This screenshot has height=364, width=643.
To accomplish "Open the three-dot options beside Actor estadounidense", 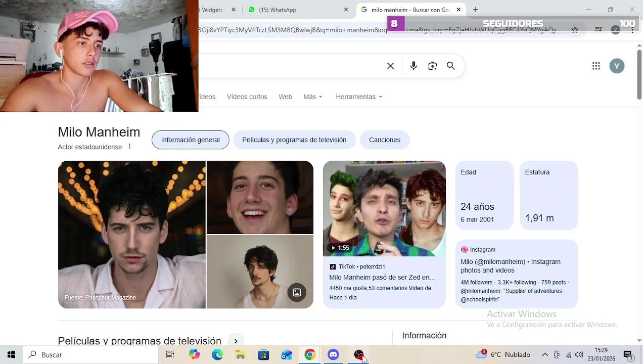I will (129, 147).
